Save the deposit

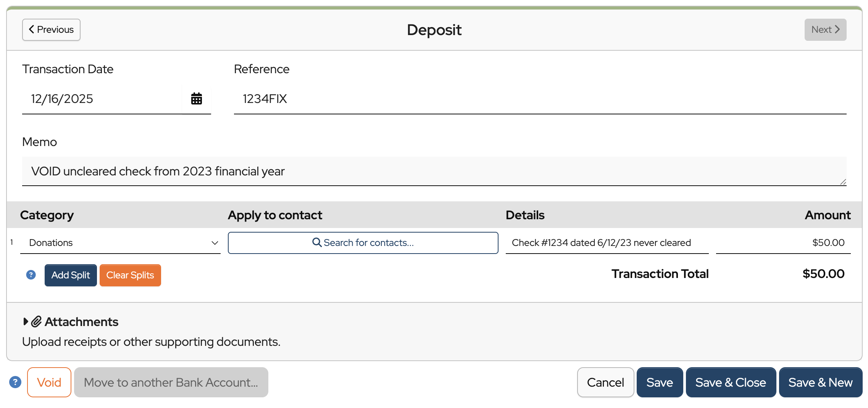tap(660, 382)
